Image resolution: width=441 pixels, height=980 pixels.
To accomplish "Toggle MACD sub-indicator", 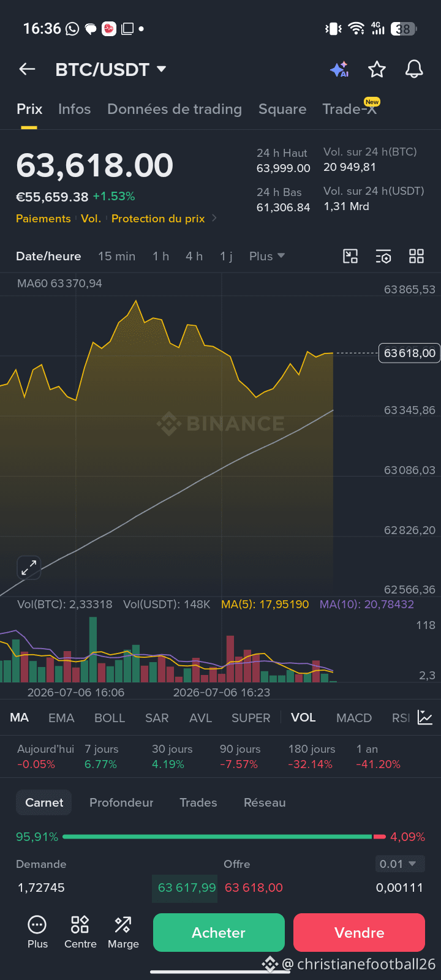I will click(x=354, y=718).
